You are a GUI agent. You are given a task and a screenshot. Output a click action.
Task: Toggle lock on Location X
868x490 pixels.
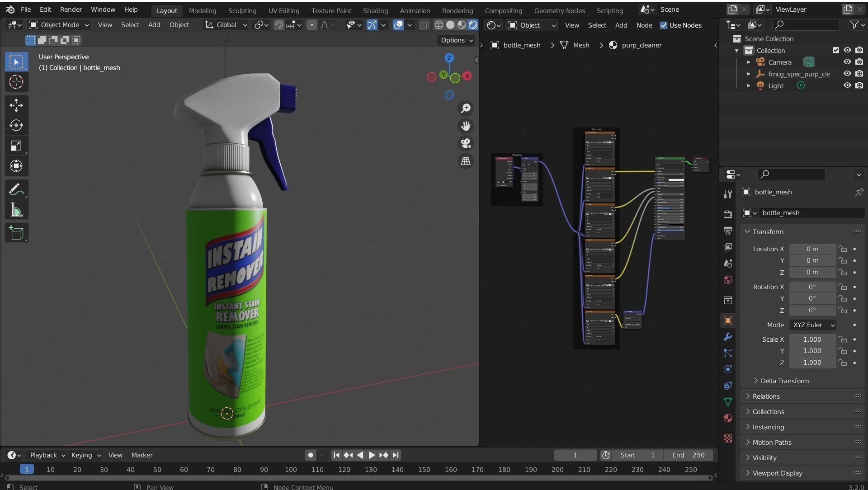842,249
